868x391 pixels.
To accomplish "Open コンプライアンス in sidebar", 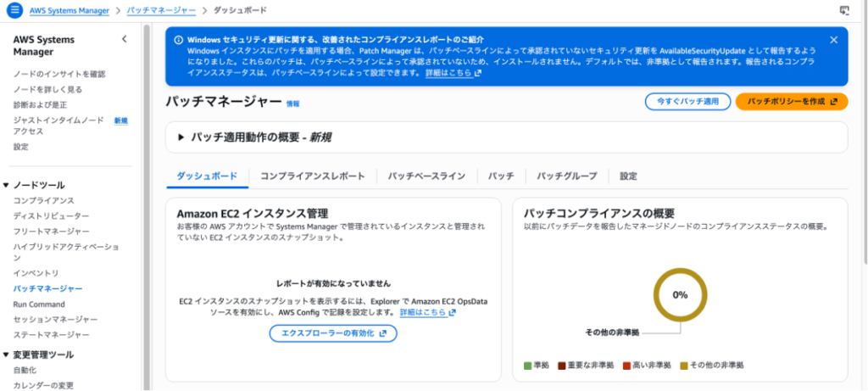I will click(44, 200).
